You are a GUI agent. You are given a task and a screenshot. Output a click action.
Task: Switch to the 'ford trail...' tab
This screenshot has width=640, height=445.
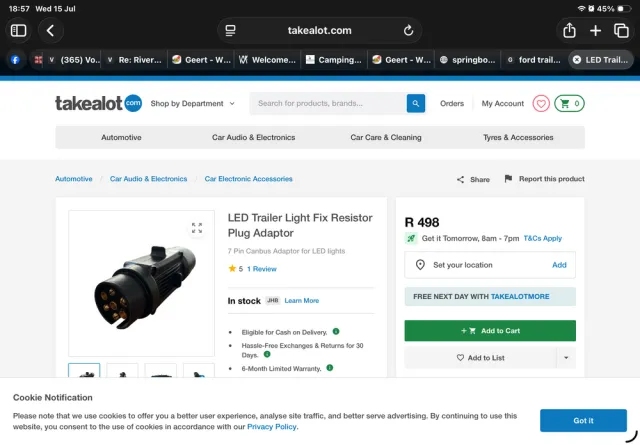click(x=534, y=60)
